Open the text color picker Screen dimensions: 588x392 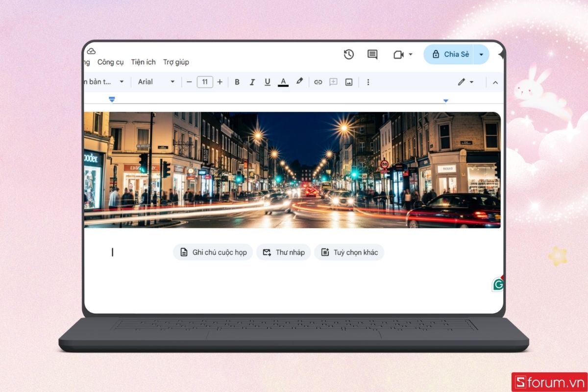click(283, 82)
